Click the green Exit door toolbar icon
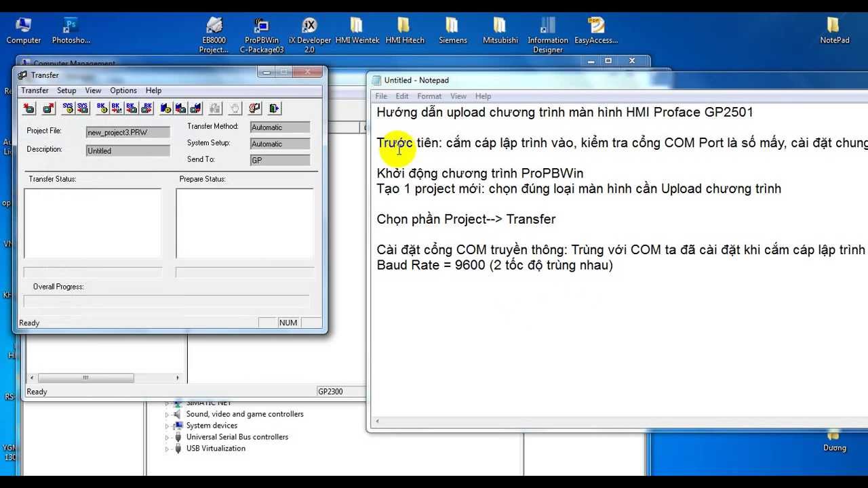 point(274,108)
